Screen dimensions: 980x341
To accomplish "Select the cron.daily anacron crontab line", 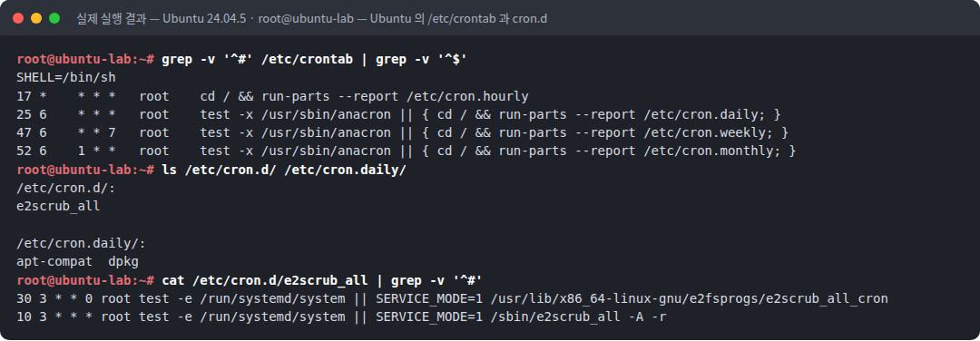I will (398, 115).
